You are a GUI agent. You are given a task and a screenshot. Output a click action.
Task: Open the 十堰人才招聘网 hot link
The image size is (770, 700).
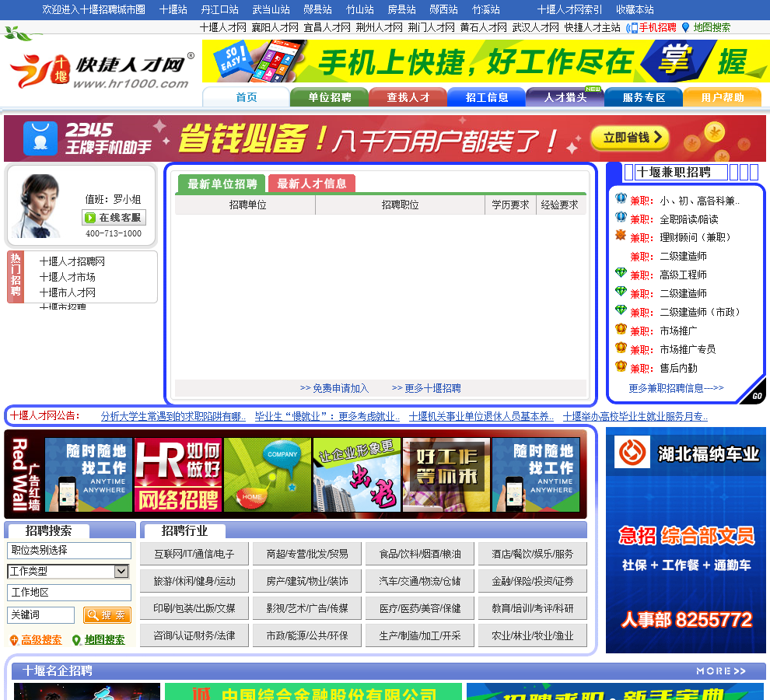pyautogui.click(x=72, y=261)
